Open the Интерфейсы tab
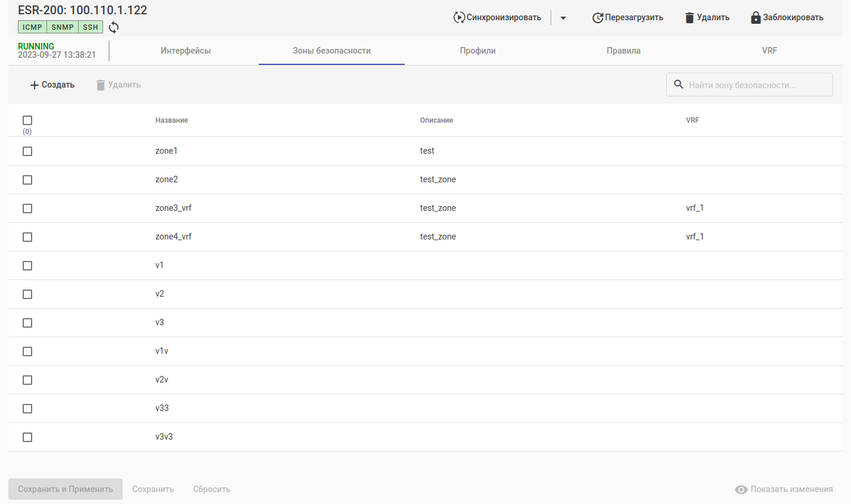This screenshot has width=851, height=504. [185, 51]
